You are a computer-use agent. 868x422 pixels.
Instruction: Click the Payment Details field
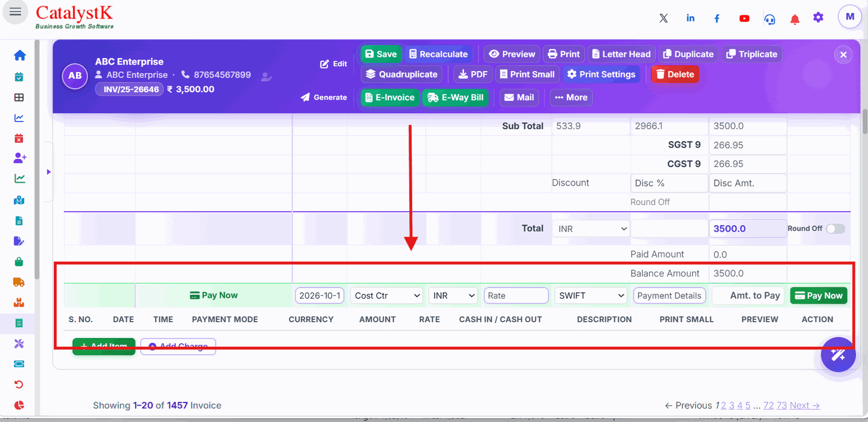pyautogui.click(x=669, y=296)
